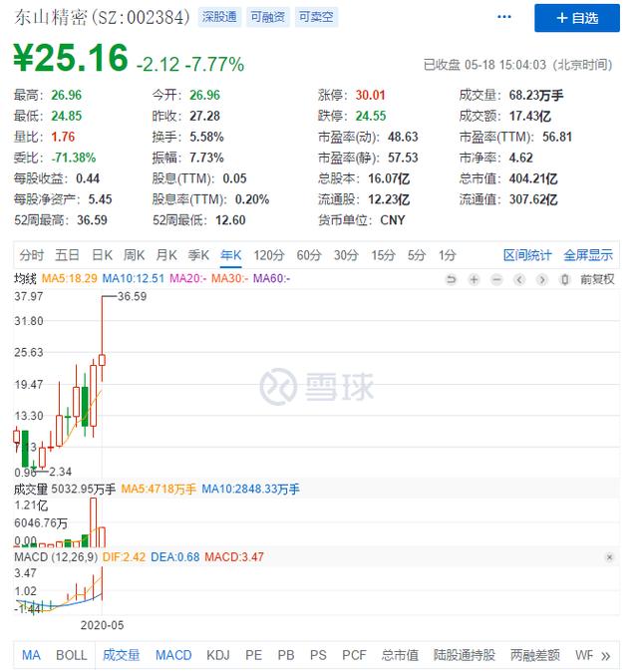Select the 周K chart tab
The image size is (638, 672).
[x=135, y=255]
